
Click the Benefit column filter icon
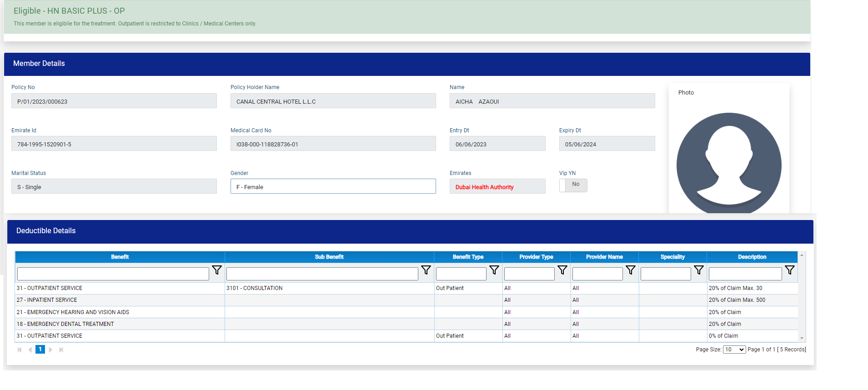click(217, 270)
